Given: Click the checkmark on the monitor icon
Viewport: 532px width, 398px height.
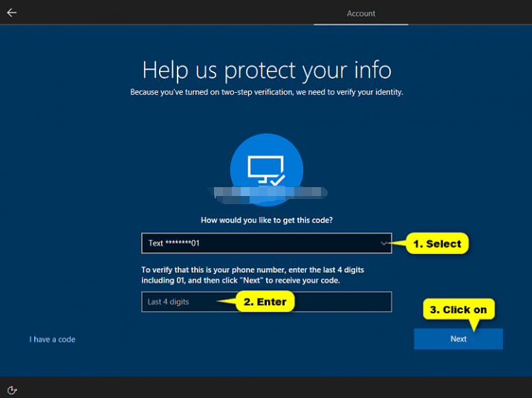Looking at the screenshot, I should point(276,180).
